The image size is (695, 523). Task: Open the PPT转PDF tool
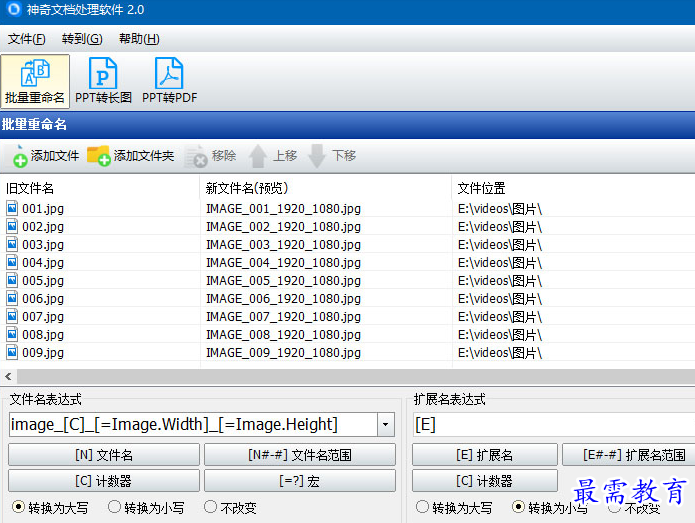click(x=169, y=82)
